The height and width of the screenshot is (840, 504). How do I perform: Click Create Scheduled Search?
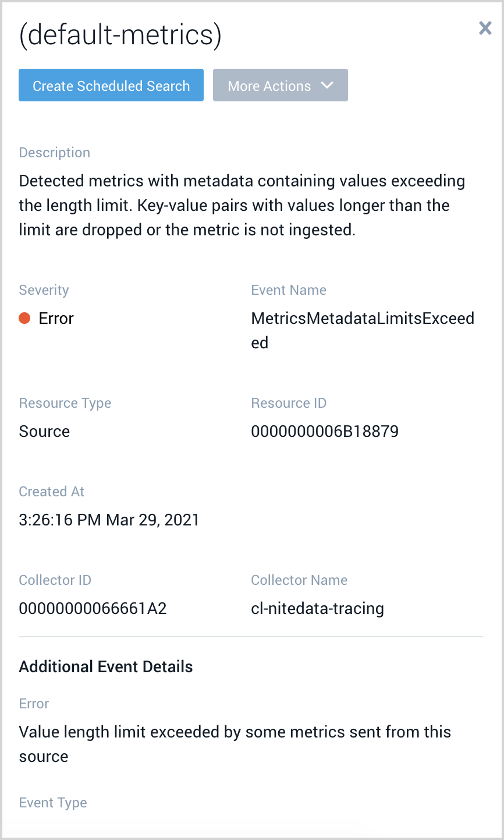pos(111,85)
